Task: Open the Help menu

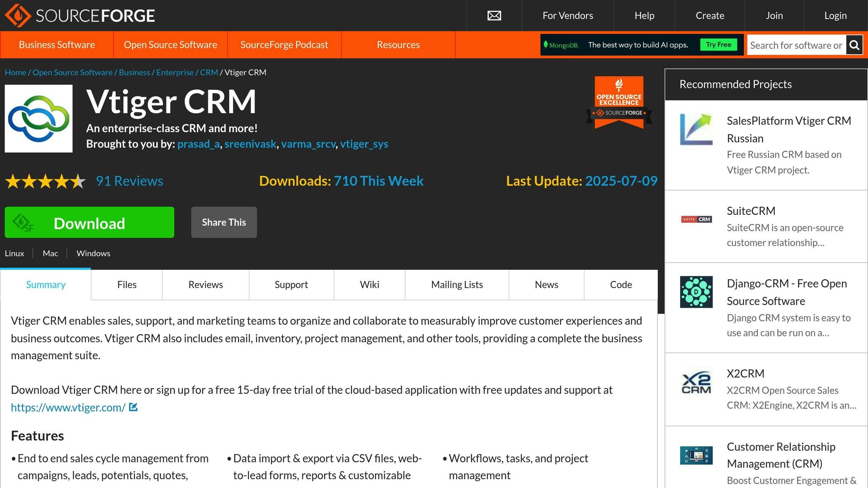Action: (x=644, y=16)
